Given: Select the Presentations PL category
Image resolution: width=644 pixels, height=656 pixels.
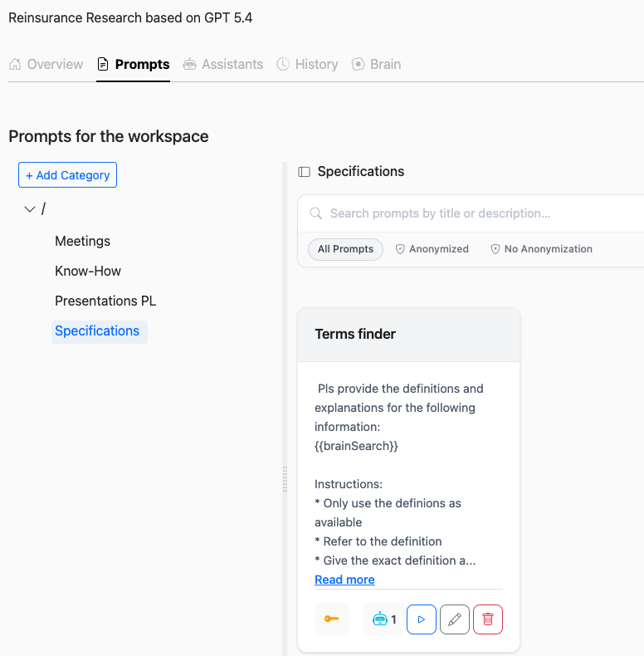Looking at the screenshot, I should (105, 301).
